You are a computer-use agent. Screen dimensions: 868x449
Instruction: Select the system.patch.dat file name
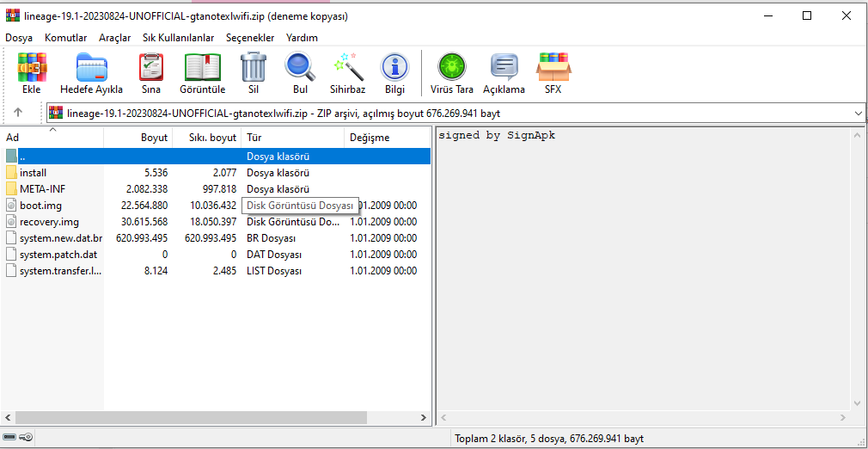(x=58, y=255)
